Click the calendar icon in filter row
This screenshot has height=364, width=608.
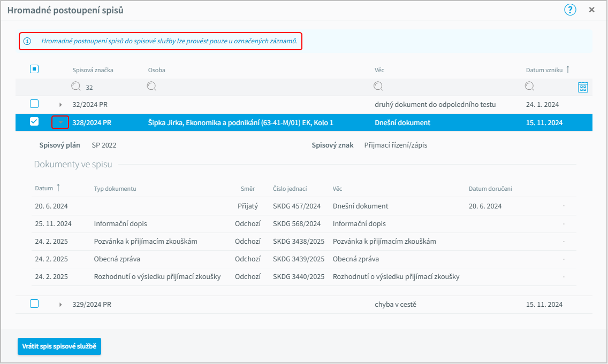[x=583, y=87]
